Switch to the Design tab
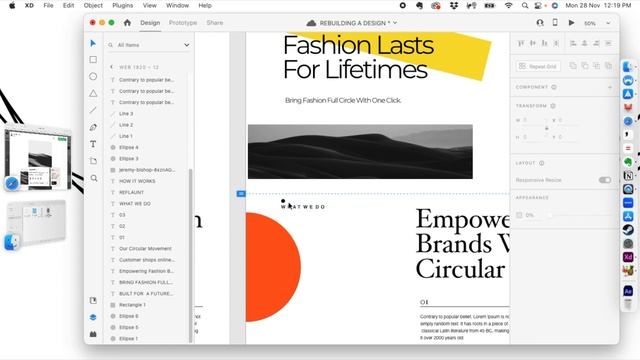The height and width of the screenshot is (360, 640). [150, 23]
